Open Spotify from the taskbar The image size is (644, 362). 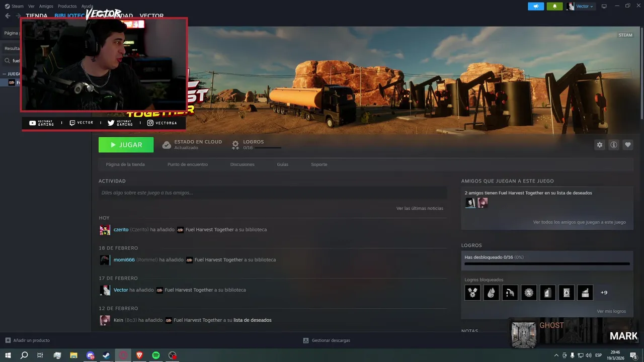pos(156,355)
